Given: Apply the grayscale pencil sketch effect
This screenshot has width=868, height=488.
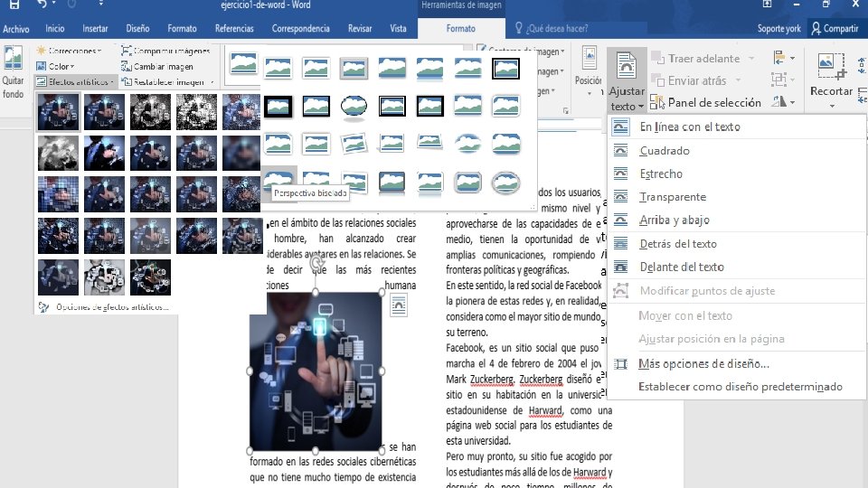Looking at the screenshot, I should click(151, 112).
